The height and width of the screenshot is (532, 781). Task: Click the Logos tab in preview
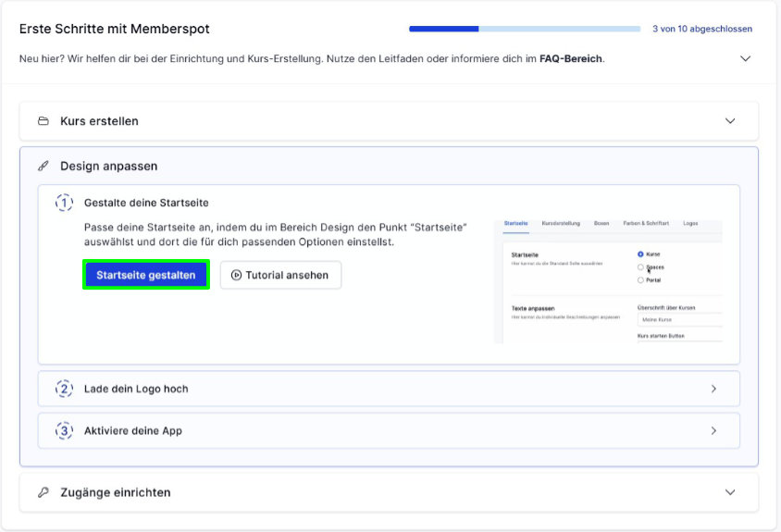pyautogui.click(x=690, y=223)
